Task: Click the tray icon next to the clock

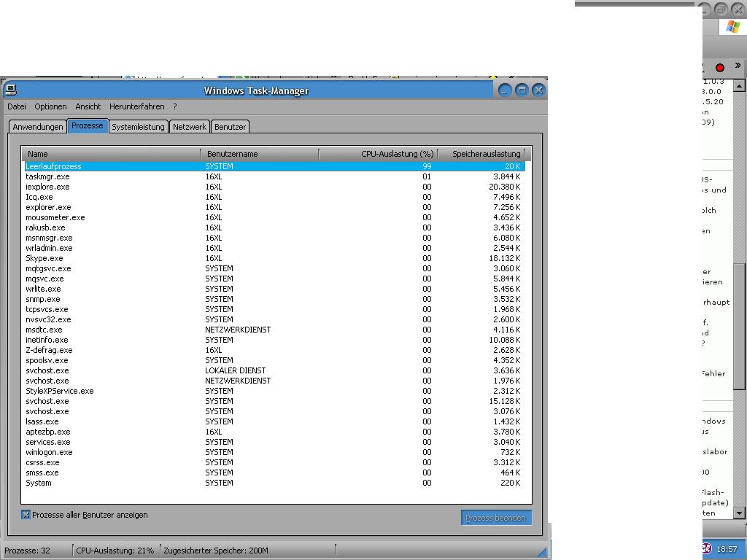Action: coord(707,548)
